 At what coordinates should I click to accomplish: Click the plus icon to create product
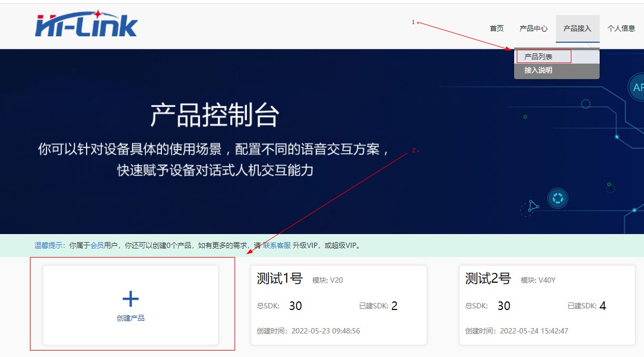130,298
